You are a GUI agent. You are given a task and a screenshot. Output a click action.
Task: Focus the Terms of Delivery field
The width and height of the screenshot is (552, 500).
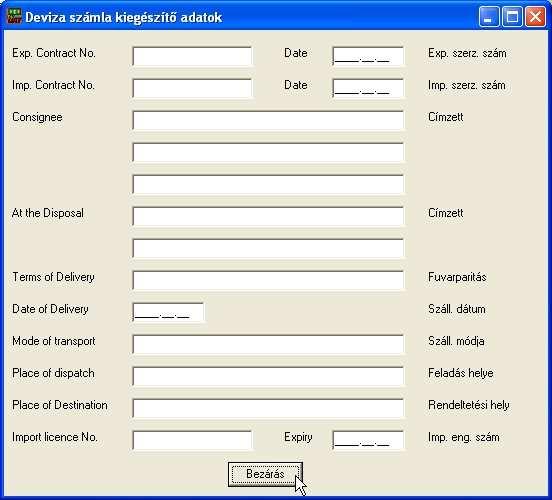[268, 280]
